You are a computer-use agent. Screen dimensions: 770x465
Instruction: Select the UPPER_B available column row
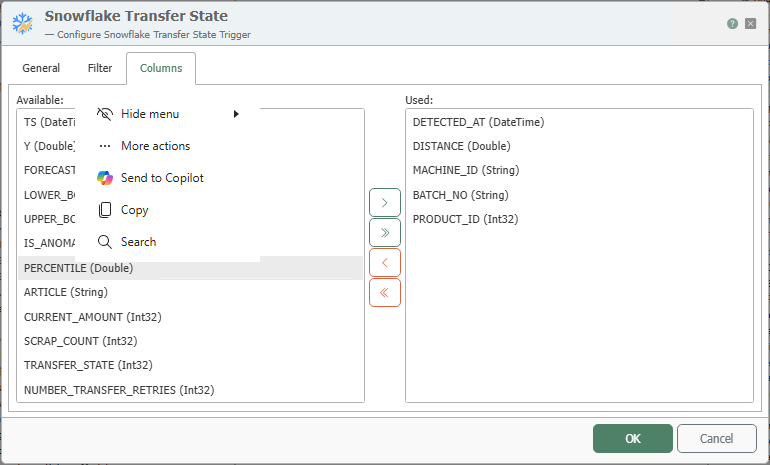49,219
